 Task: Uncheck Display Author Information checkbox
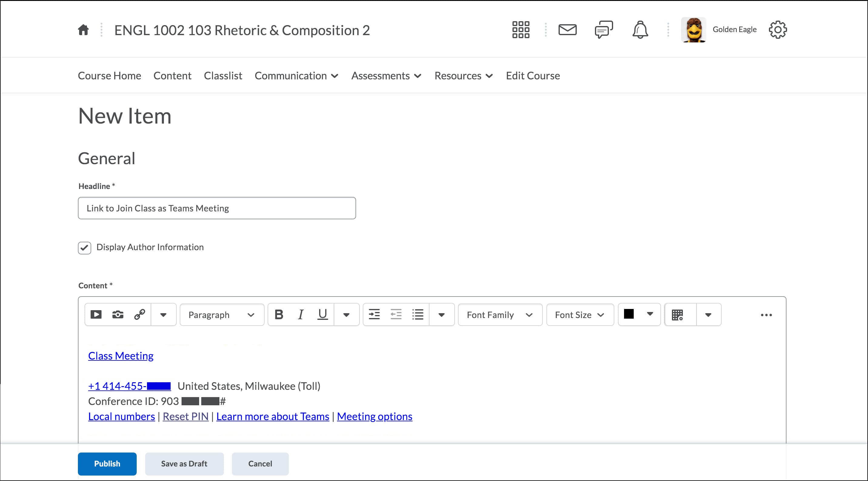coord(85,247)
